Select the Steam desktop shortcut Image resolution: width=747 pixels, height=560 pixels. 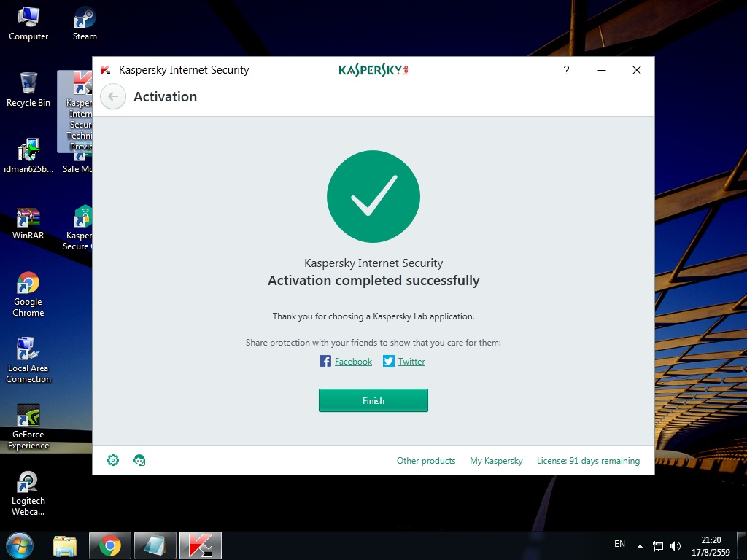(85, 24)
